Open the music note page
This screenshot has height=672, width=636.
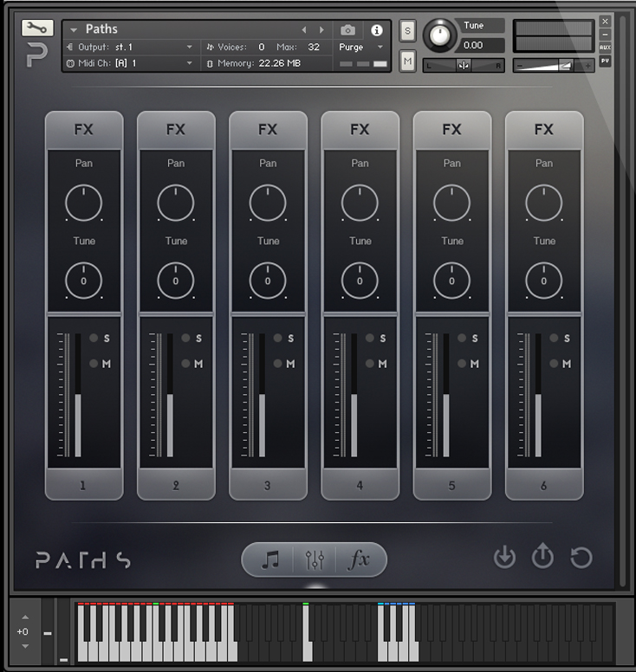(270, 560)
